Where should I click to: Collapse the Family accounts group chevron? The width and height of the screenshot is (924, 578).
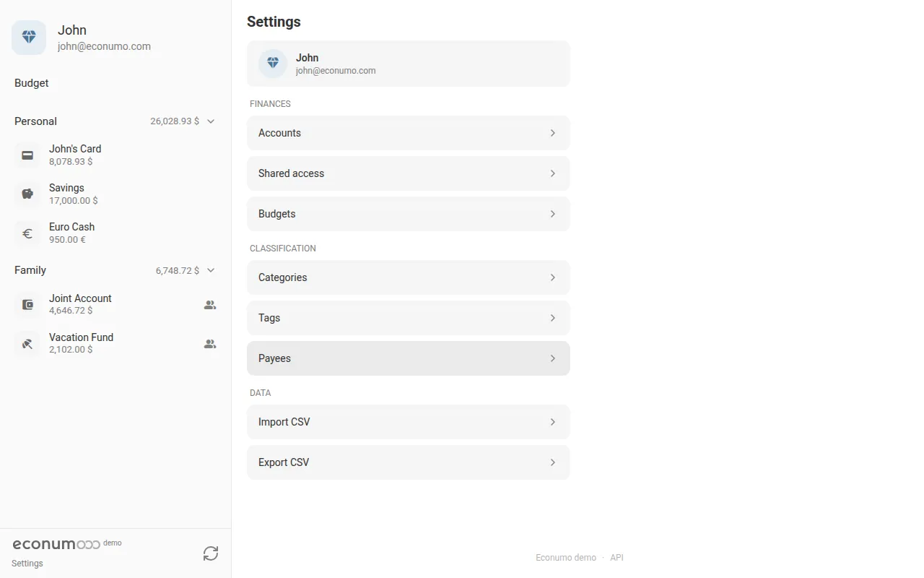tap(211, 270)
